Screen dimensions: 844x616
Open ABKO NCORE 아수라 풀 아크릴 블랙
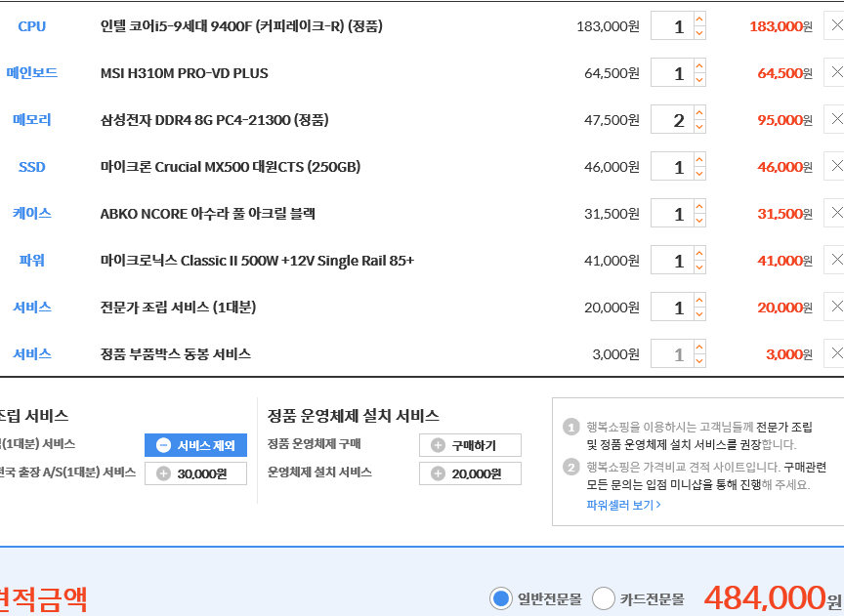point(208,214)
